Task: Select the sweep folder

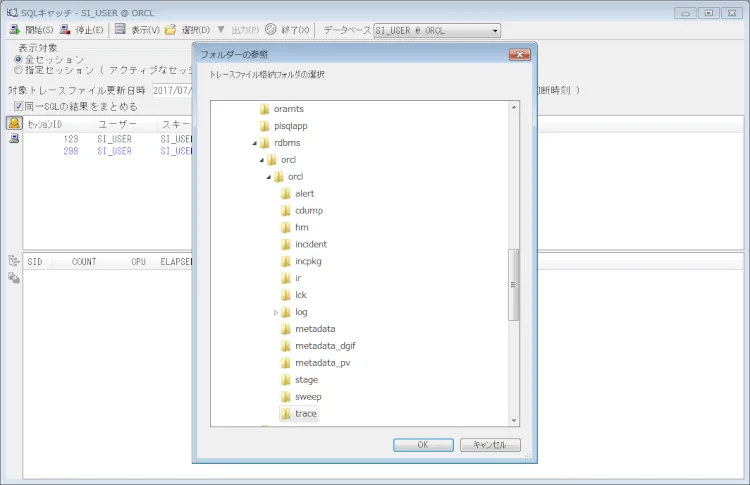Action: [x=308, y=397]
